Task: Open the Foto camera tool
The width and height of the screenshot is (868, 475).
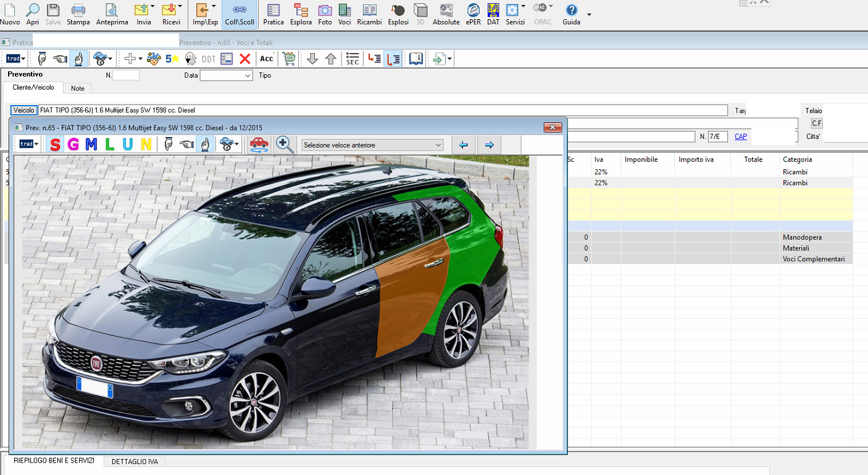Action: (x=325, y=14)
